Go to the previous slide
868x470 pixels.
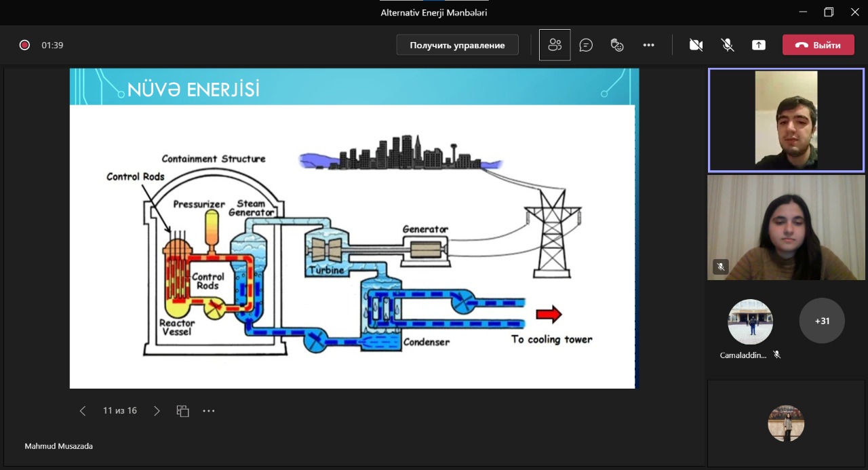click(83, 410)
